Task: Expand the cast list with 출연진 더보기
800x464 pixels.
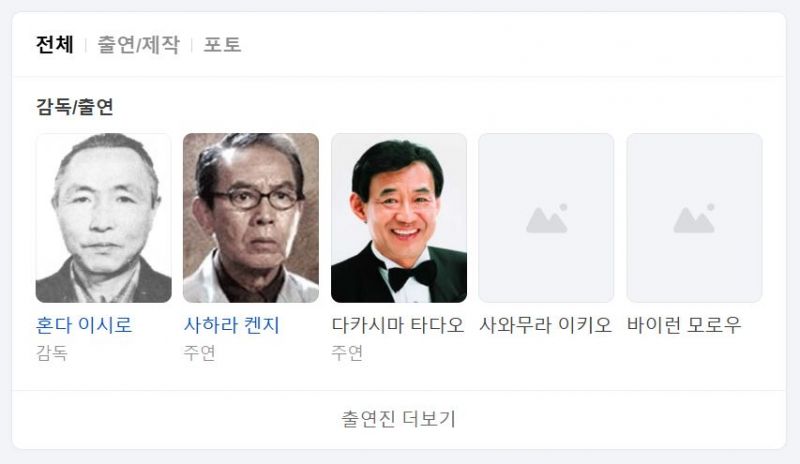Action: (x=398, y=419)
